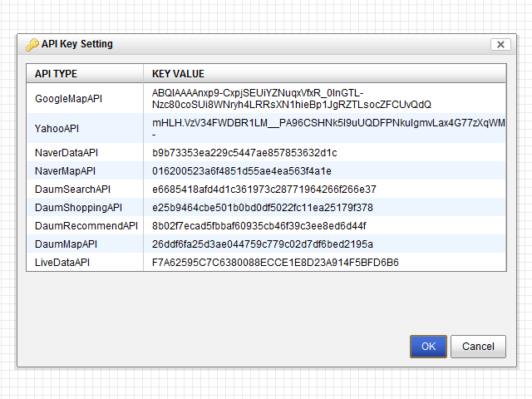Screen dimensions: 532x399
Task: Select the DaumMapAPI row label
Action: click(66, 244)
